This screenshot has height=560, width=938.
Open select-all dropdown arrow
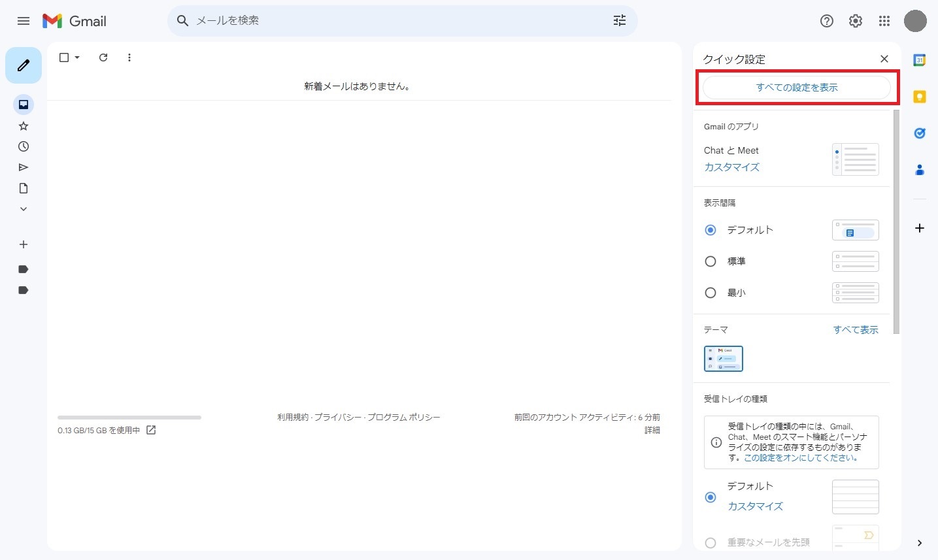(77, 58)
